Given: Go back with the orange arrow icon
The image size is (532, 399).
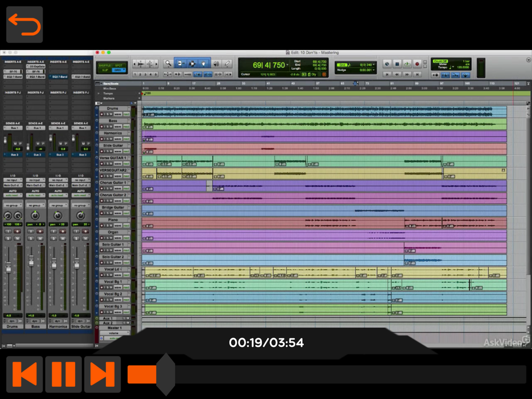Looking at the screenshot, I should (24, 25).
